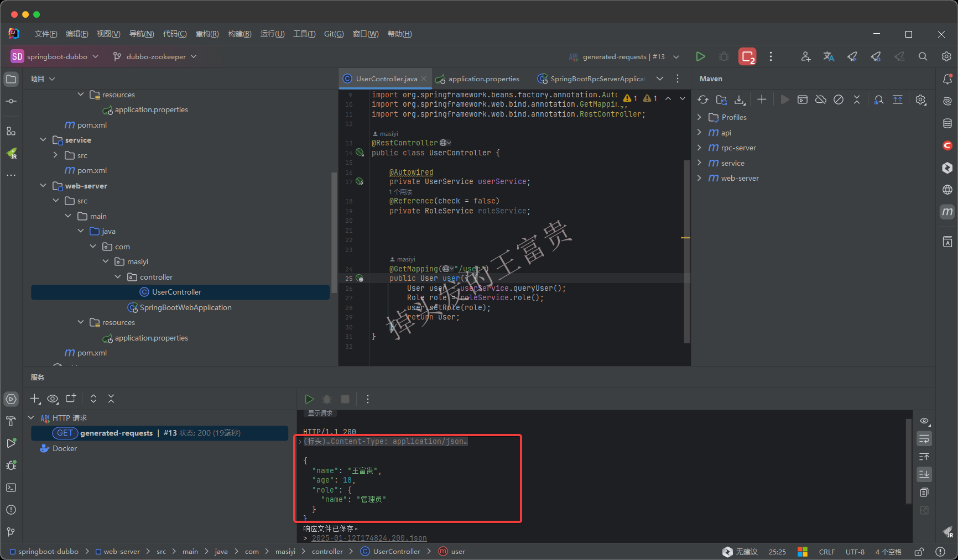Open the Problems tool window icon

(x=11, y=510)
